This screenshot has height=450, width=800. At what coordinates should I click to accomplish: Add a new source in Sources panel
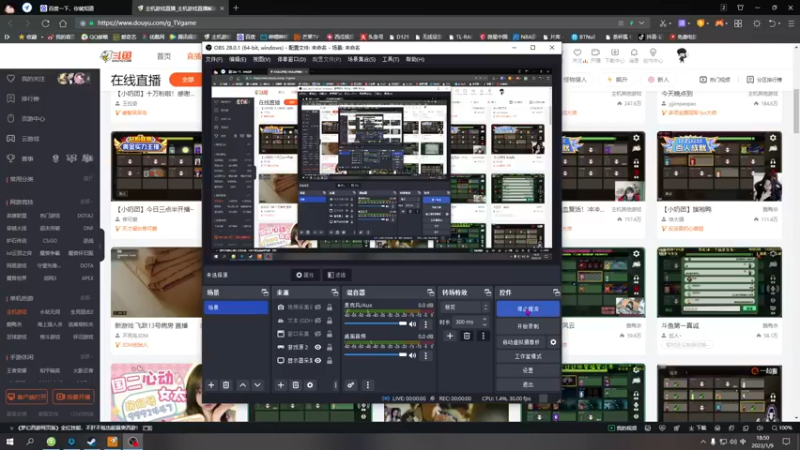(281, 385)
